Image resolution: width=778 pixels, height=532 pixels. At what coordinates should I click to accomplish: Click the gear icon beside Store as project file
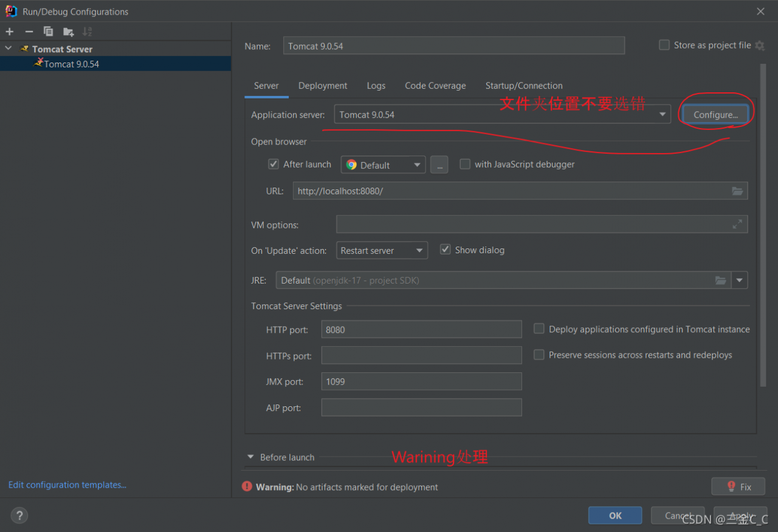coord(760,46)
